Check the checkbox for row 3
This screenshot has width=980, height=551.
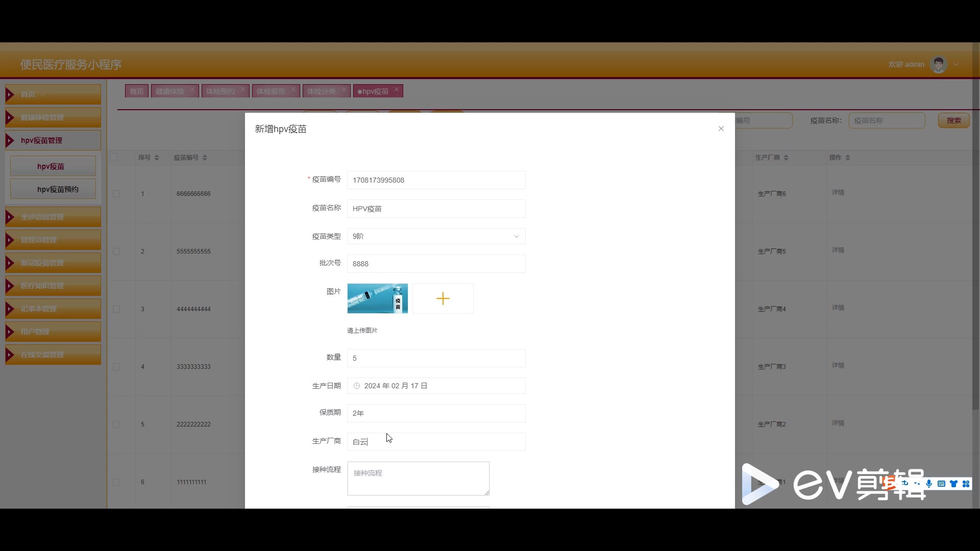tap(116, 309)
